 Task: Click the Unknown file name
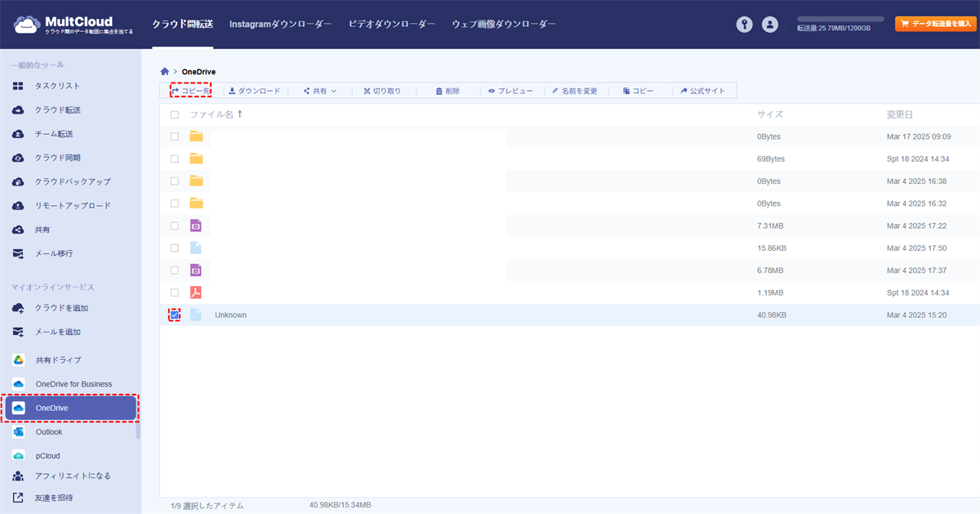point(230,315)
